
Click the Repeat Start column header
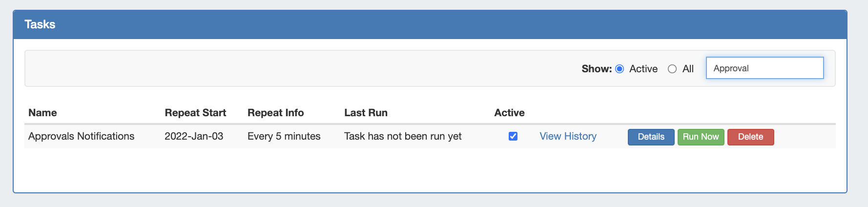(x=195, y=113)
